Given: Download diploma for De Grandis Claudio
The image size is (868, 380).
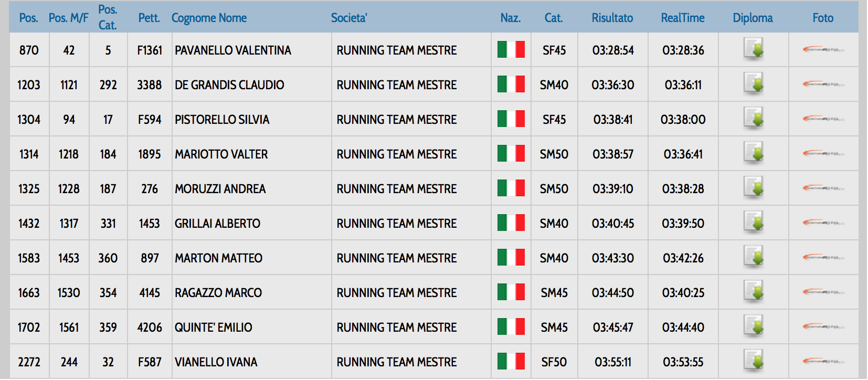Looking at the screenshot, I should [x=753, y=84].
